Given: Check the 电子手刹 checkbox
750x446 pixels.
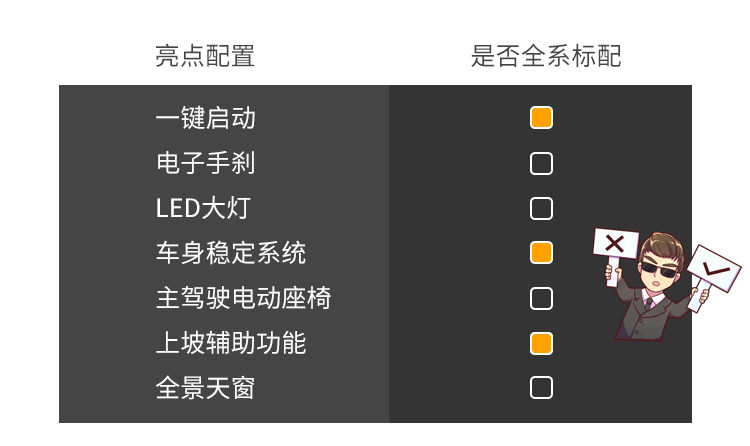Looking at the screenshot, I should click(x=541, y=163).
